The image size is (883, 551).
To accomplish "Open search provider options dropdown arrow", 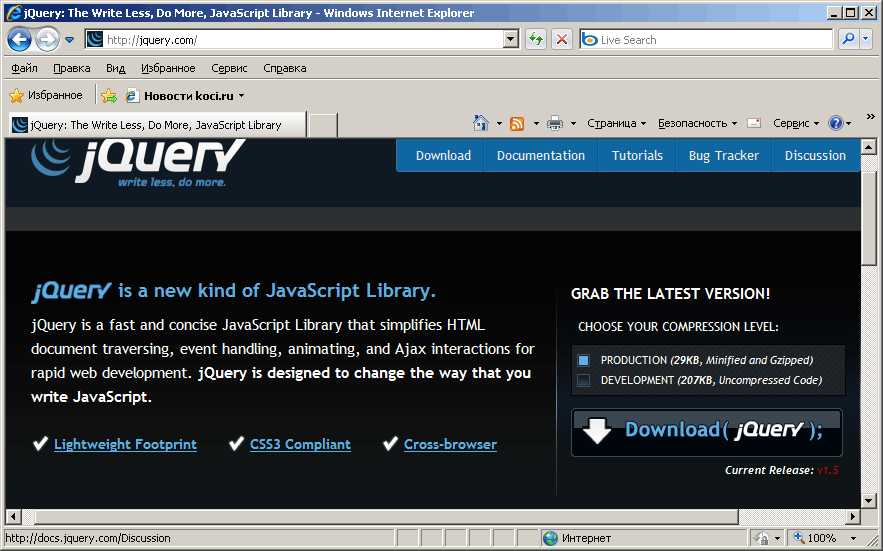I will click(866, 39).
